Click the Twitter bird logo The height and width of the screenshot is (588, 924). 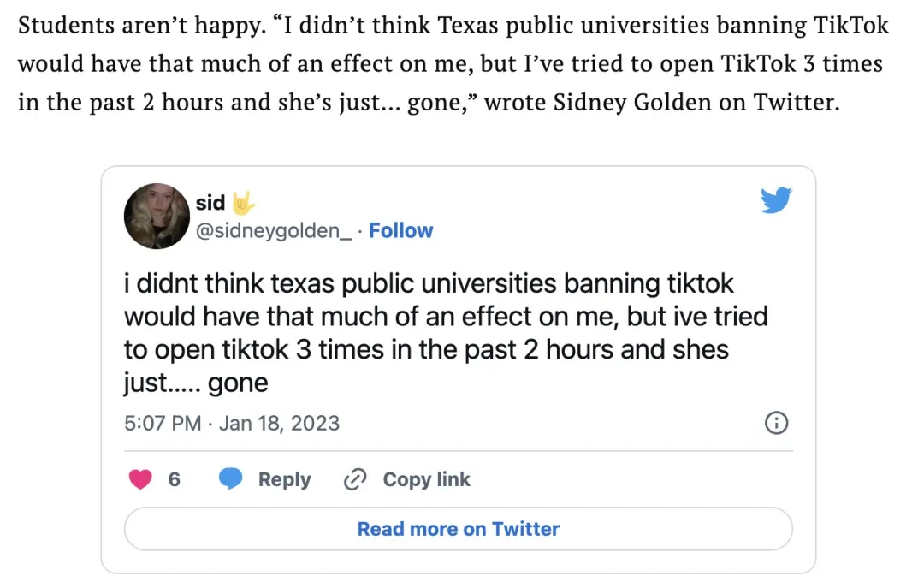tap(775, 201)
